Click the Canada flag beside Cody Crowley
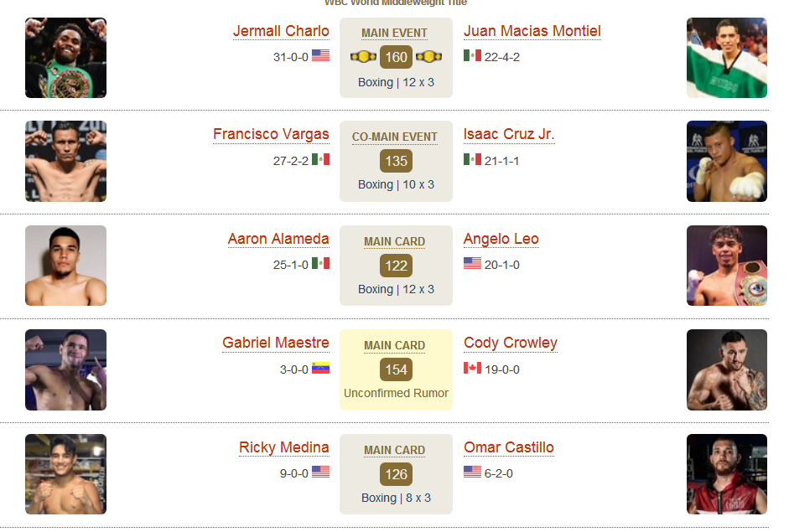 tap(472, 368)
